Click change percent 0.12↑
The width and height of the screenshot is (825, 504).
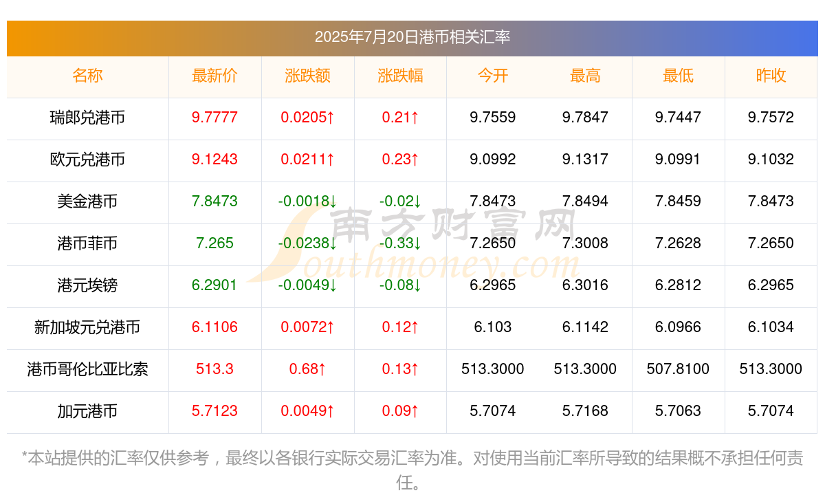click(400, 327)
